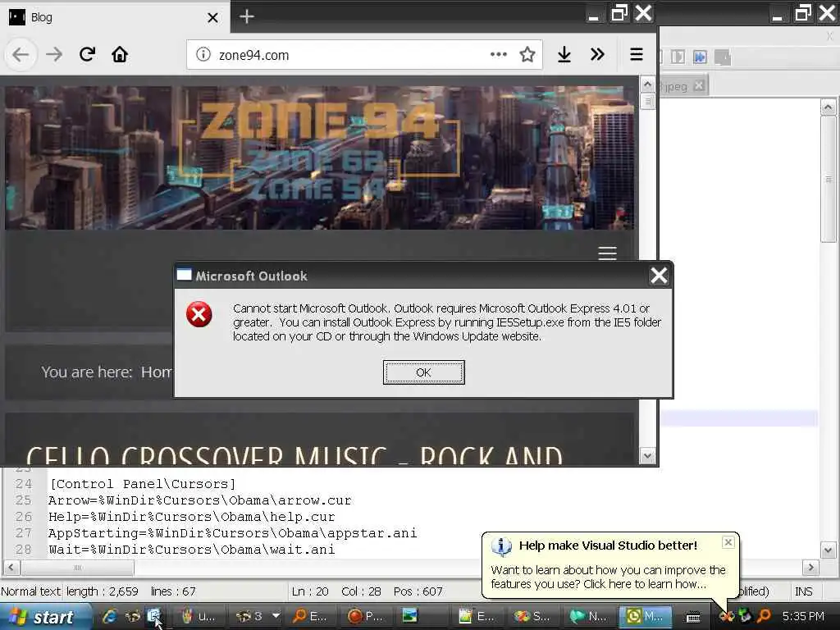Switch to first 'E...' magnifier taskbar item
Screen dimensions: 840x630
[x=309, y=617]
